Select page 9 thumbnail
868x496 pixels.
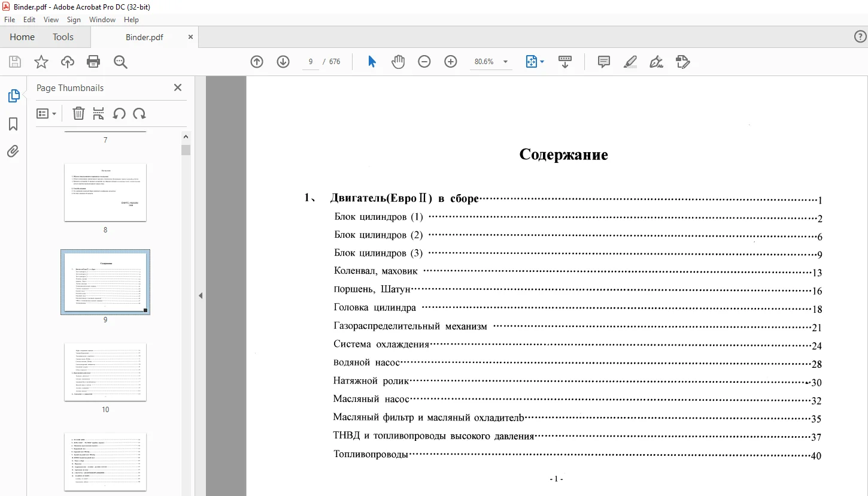105,282
